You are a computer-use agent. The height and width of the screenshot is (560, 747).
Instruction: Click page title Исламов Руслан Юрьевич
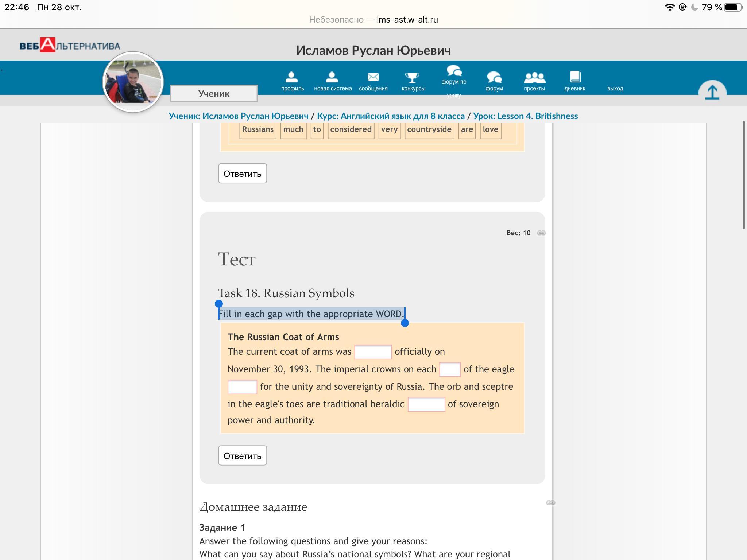click(373, 50)
